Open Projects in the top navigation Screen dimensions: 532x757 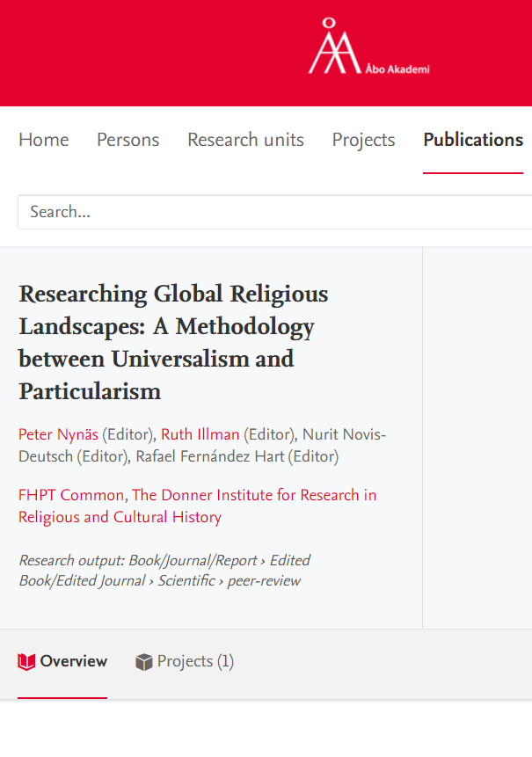pos(363,140)
